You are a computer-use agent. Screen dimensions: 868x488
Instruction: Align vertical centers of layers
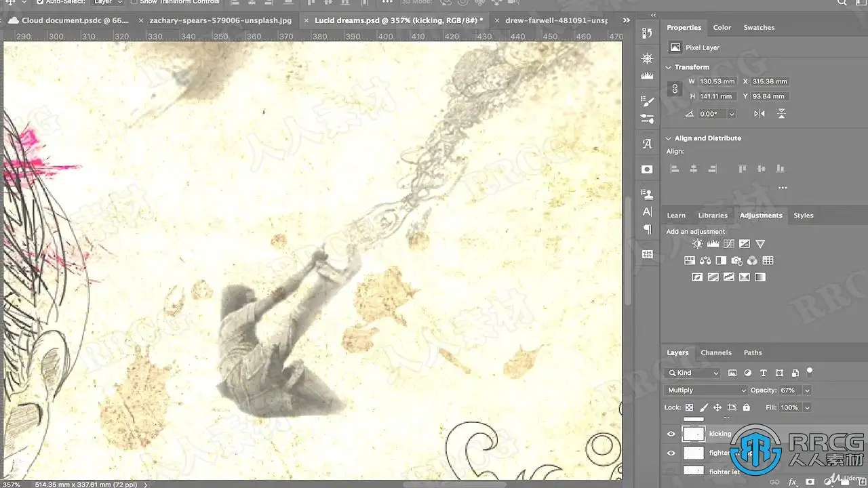click(762, 169)
